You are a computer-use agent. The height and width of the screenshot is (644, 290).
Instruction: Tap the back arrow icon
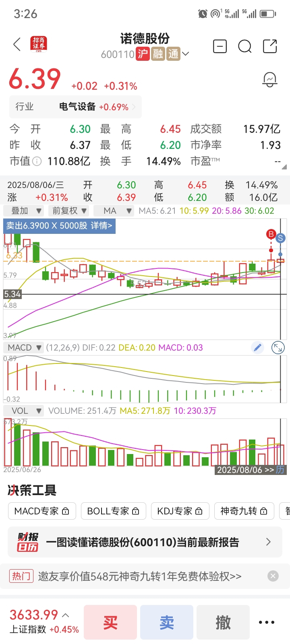(17, 45)
